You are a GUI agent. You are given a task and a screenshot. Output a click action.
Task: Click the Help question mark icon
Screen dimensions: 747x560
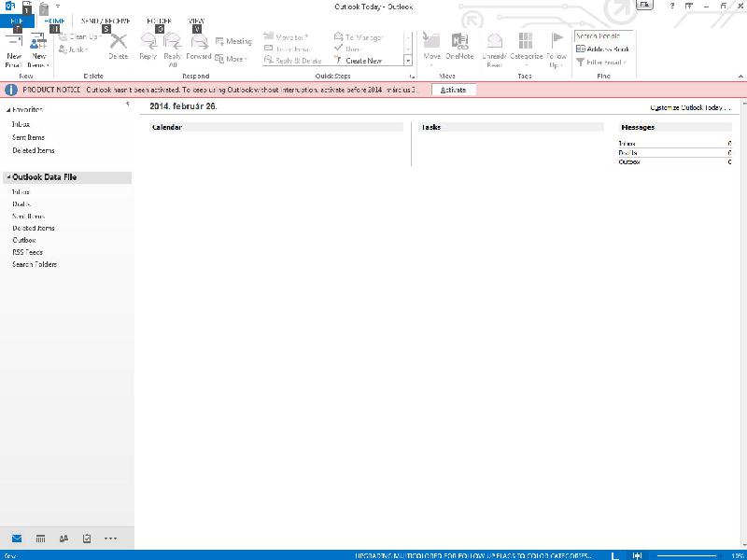pyautogui.click(x=671, y=6)
